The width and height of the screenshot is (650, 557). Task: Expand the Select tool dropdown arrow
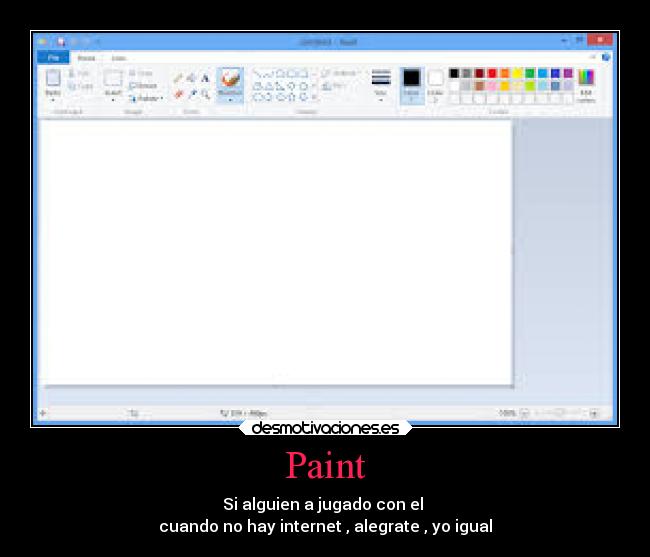113,100
